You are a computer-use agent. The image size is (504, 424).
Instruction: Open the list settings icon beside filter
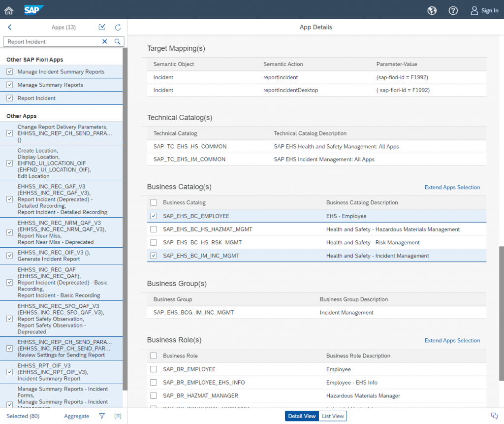click(118, 416)
